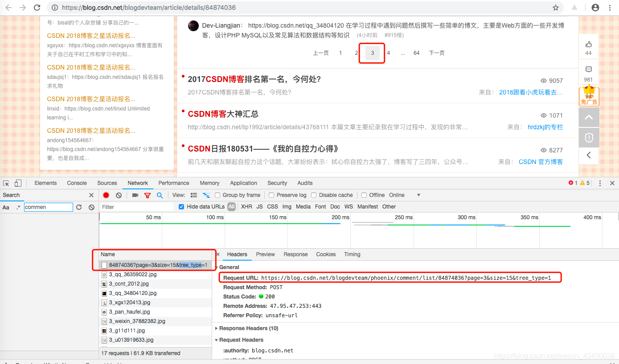Go to comments page 4
Image resolution: width=619 pixels, height=364 pixels.
point(389,53)
